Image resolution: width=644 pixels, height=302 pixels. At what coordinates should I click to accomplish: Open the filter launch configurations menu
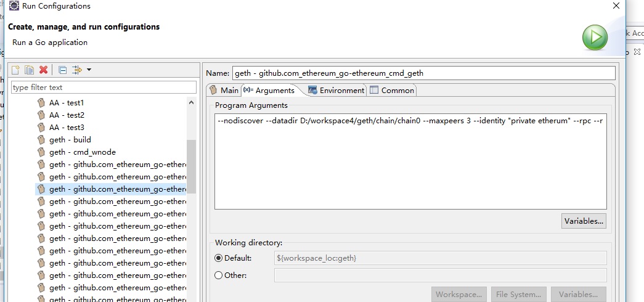pyautogui.click(x=77, y=70)
